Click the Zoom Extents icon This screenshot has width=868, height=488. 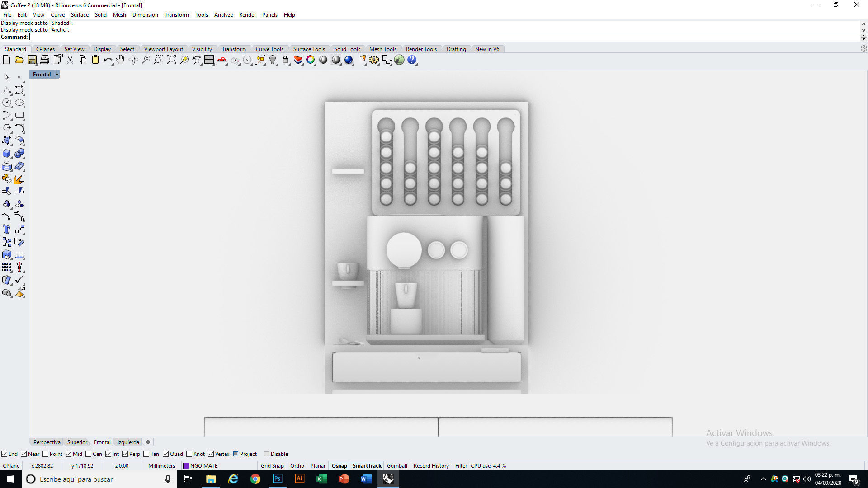coord(171,60)
